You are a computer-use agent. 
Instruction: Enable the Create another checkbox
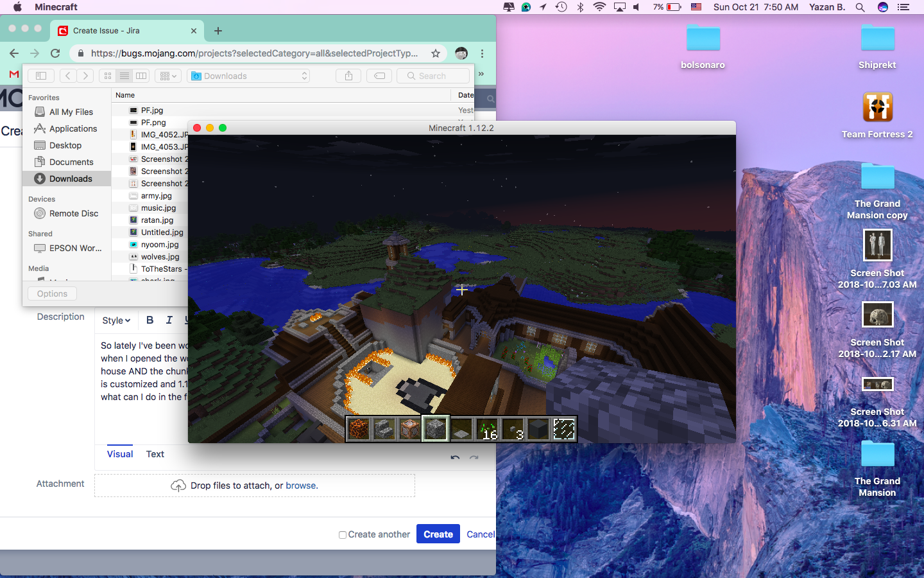tap(343, 534)
